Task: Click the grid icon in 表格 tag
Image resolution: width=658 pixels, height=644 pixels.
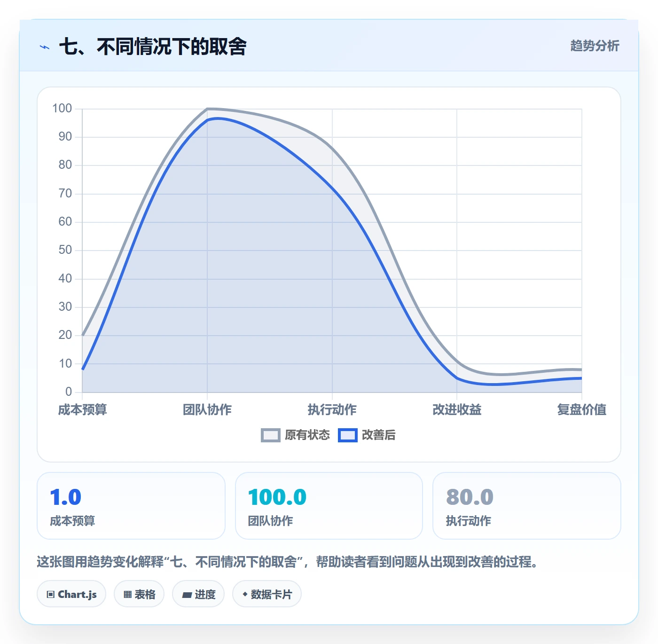Action: 127,595
